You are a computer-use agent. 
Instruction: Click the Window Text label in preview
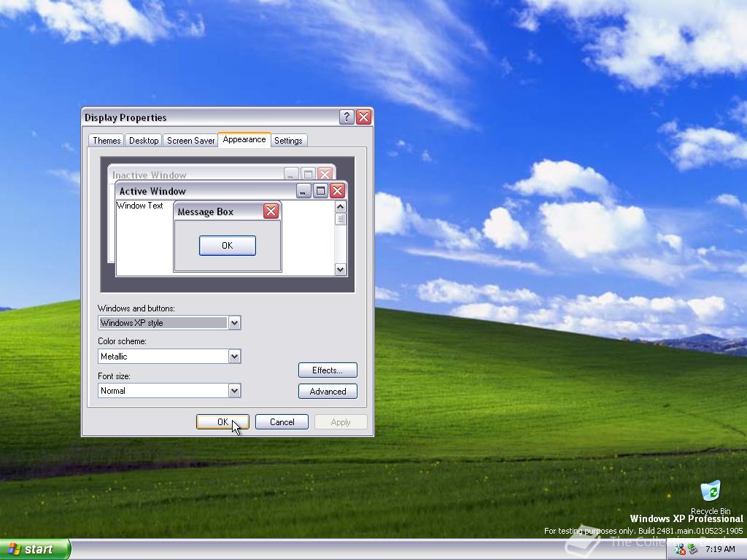139,206
